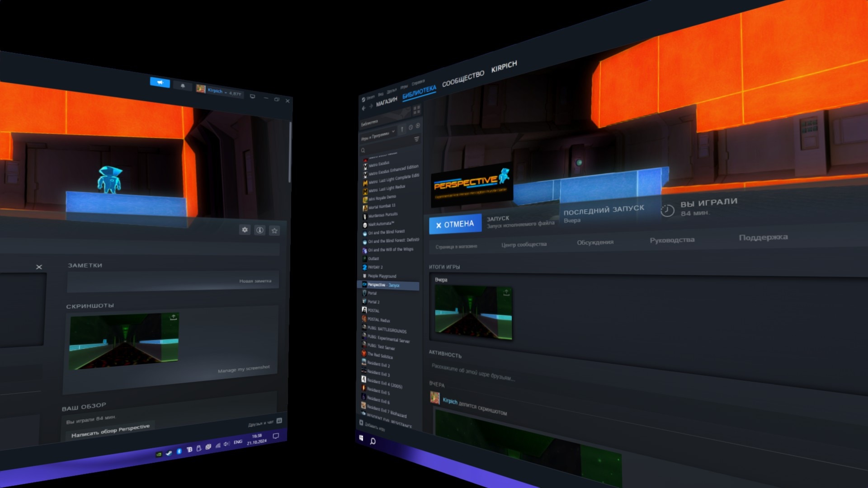Open the KIRPICH profile tab
868x488 pixels.
504,66
